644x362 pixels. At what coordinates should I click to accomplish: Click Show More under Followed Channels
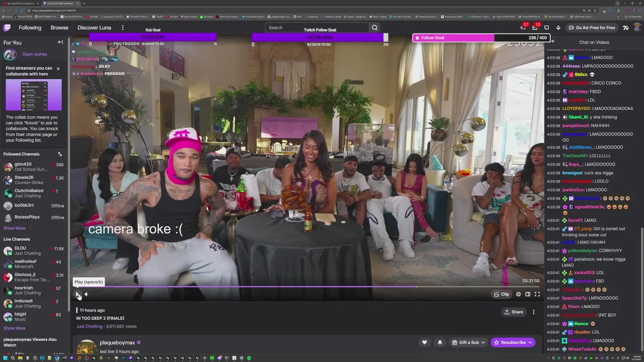point(14,228)
